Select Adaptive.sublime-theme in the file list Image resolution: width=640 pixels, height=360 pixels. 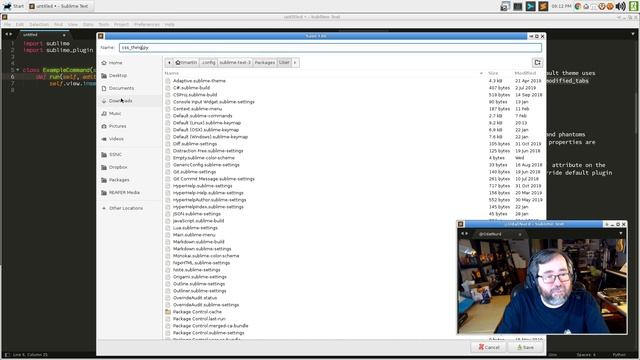[199, 81]
